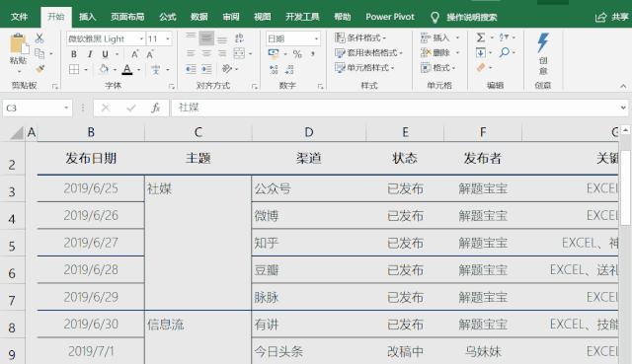Image resolution: width=632 pixels, height=364 pixels.
Task: Toggle Italic formatting
Action: coord(90,54)
